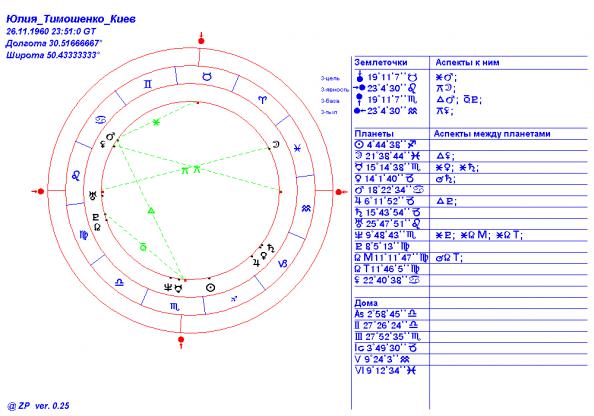Select the Юлия_Тимошенко_Киев title text
594x416 pixels.
click(x=71, y=19)
